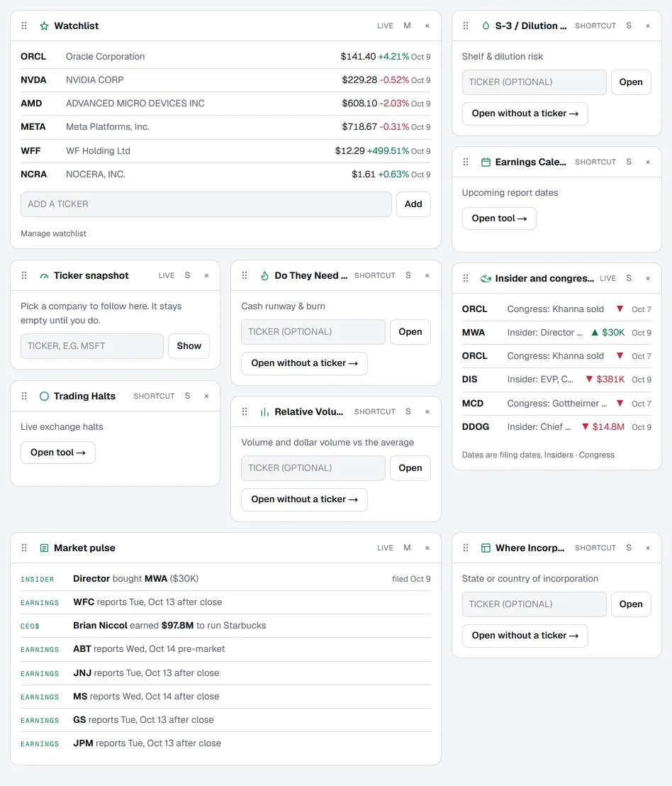This screenshot has width=672, height=786.
Task: Click the Market pulse news icon
Action: (x=44, y=548)
